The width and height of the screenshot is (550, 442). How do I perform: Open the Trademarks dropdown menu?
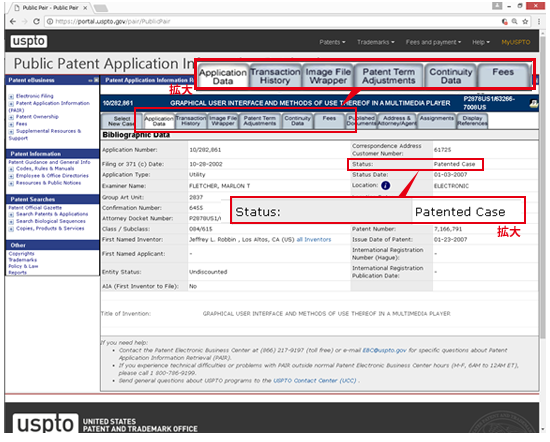pyautogui.click(x=376, y=42)
